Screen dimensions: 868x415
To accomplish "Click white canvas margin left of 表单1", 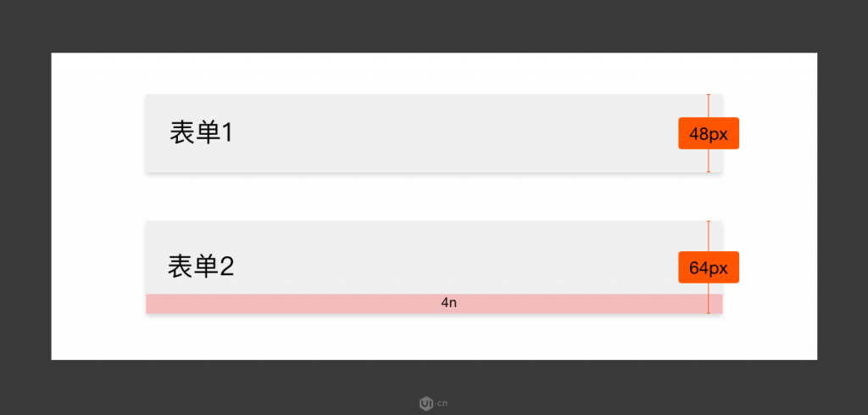I will 98,133.
